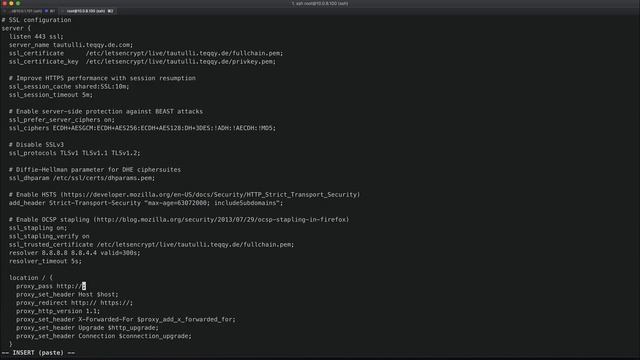Click the proxy_set_header X-Forwarded-For line

point(126,320)
